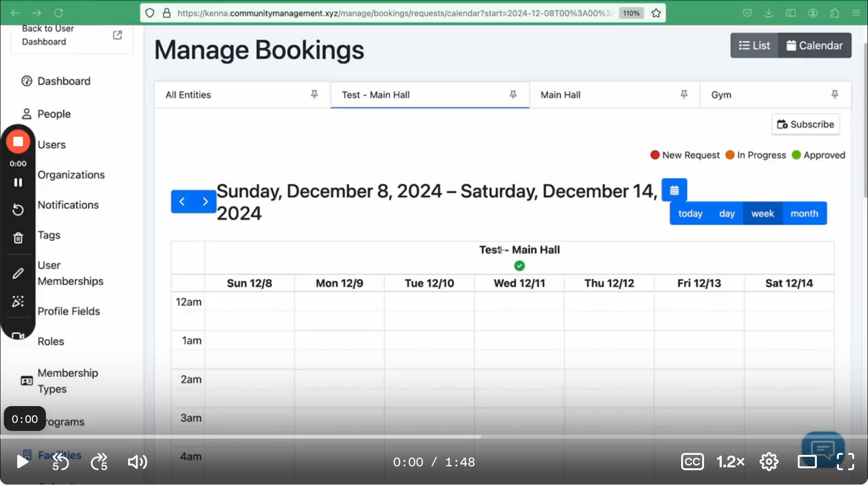
Task: Click the page vertical scrollbar
Action: click(865, 120)
